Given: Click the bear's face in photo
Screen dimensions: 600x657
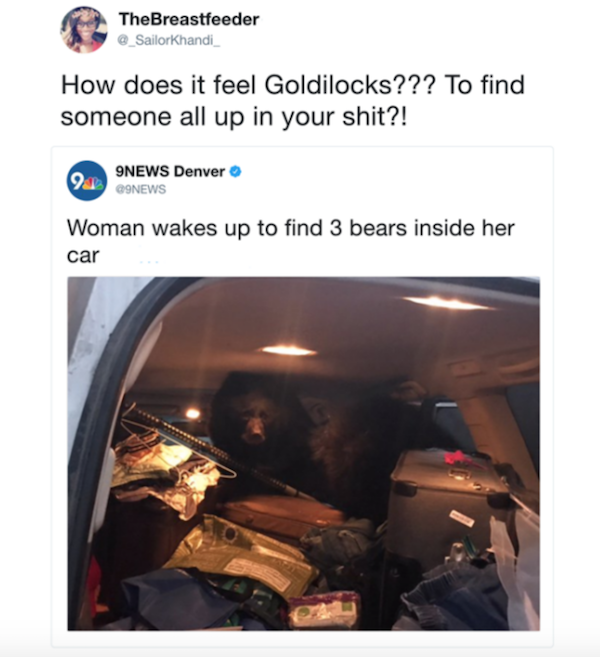Looking at the screenshot, I should point(255,425).
